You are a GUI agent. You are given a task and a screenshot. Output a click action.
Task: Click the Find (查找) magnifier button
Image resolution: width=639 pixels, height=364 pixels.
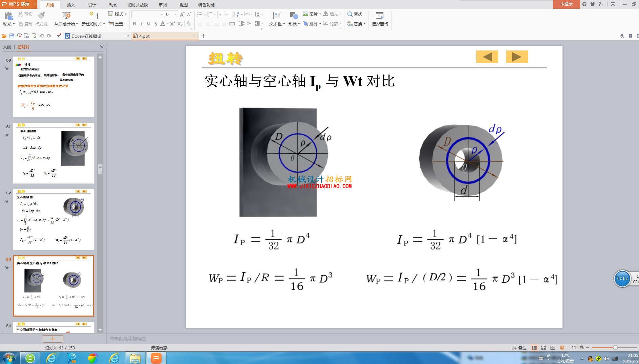pyautogui.click(x=355, y=14)
